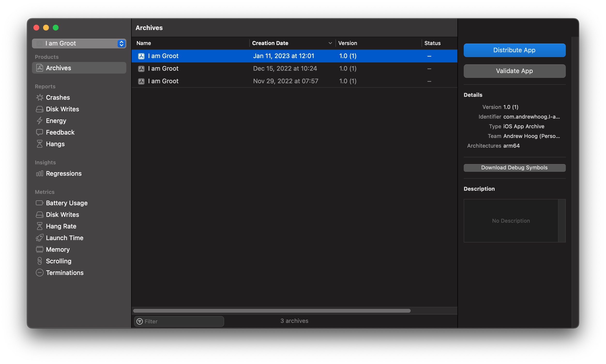Click the Disk Writes icon under Metrics

tap(39, 215)
